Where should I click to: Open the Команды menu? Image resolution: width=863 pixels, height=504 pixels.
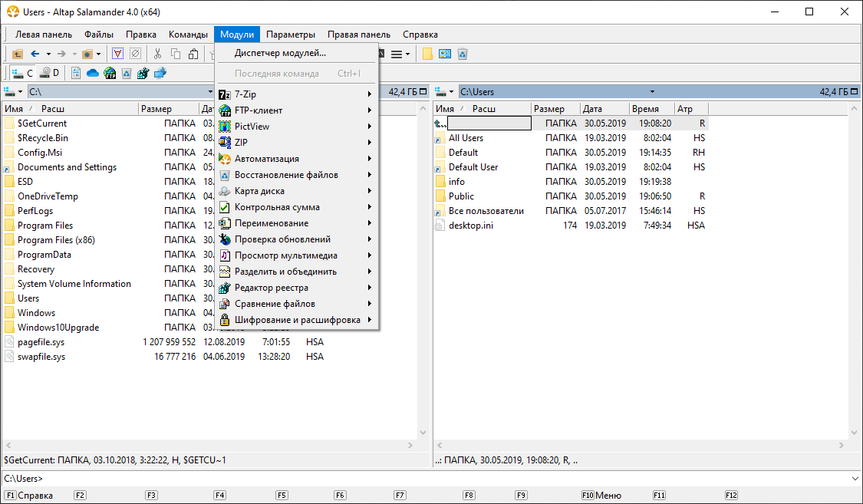188,34
